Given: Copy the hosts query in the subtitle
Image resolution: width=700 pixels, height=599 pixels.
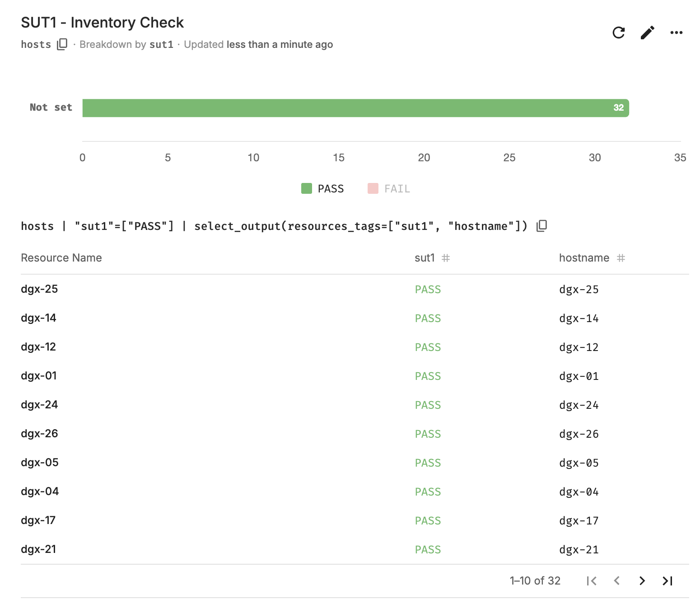Looking at the screenshot, I should [x=62, y=44].
